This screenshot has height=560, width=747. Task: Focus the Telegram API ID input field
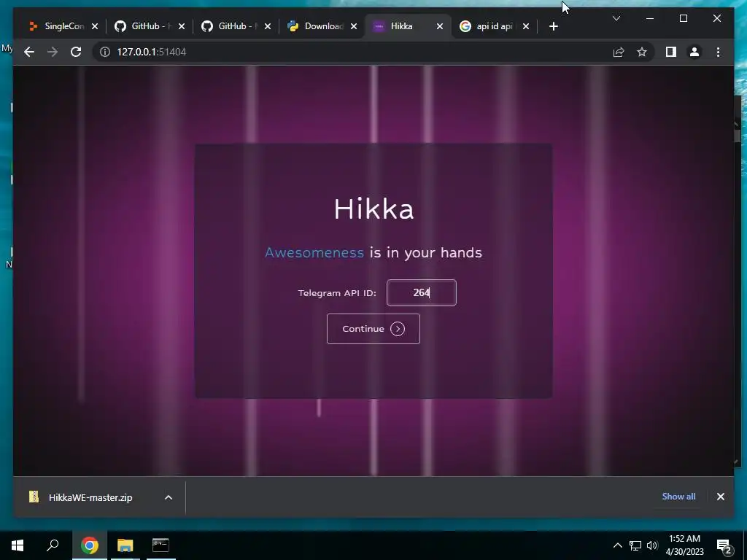tap(421, 292)
